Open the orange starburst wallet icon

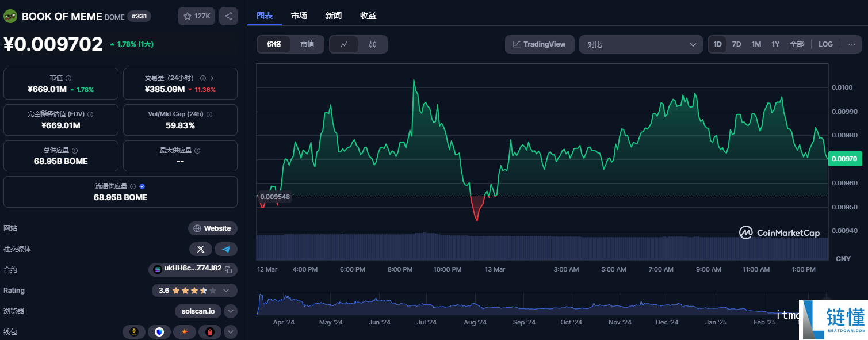pyautogui.click(x=185, y=332)
